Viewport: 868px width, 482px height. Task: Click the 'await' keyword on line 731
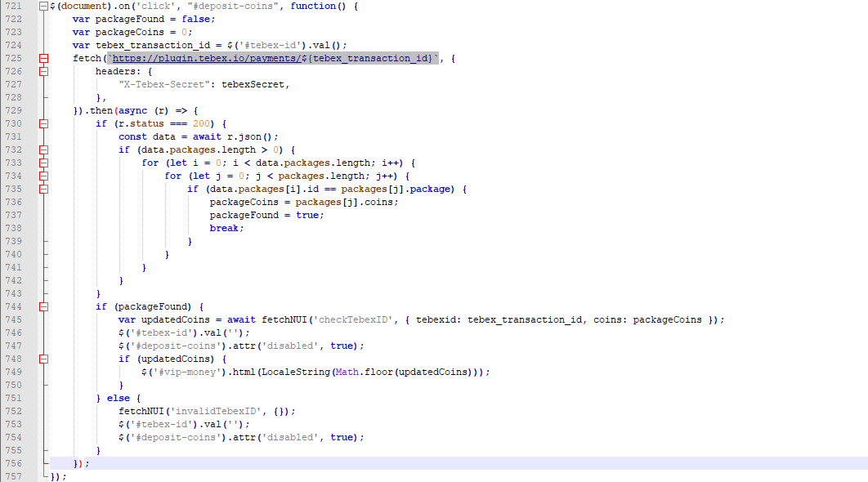pyautogui.click(x=207, y=136)
